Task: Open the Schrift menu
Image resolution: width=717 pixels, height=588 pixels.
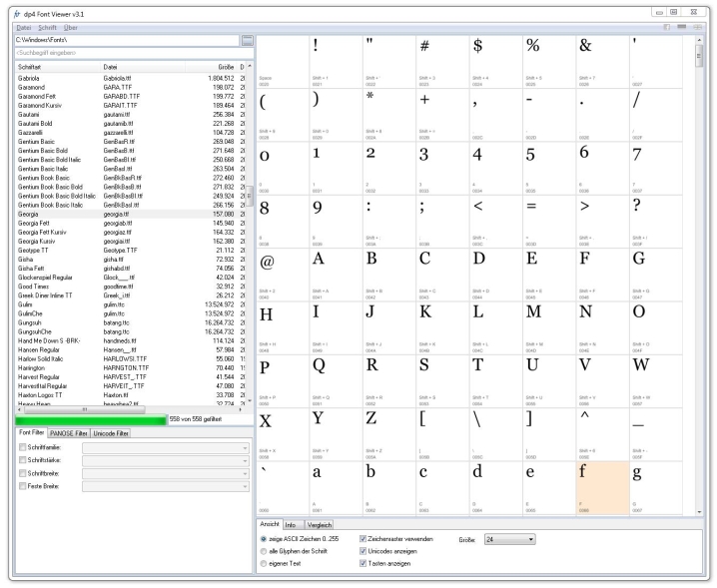Action: (x=47, y=27)
